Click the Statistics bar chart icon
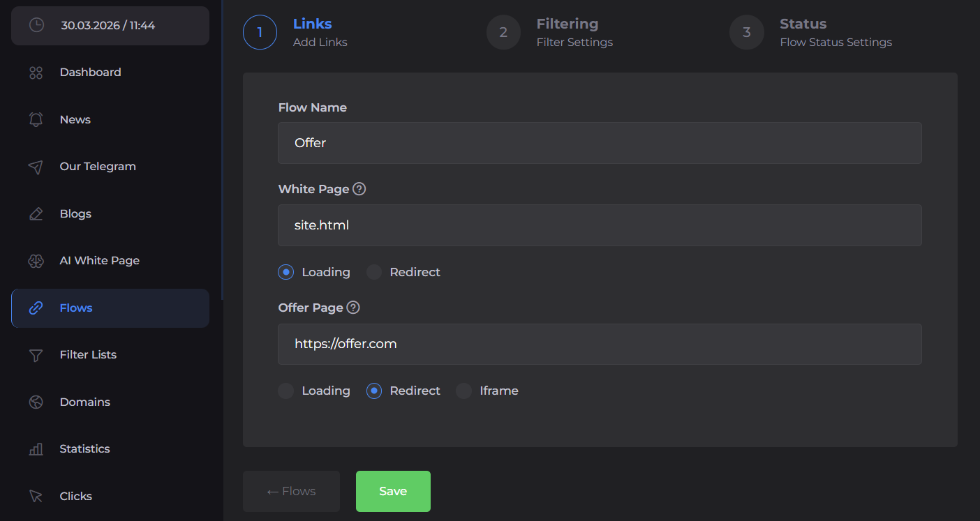Viewport: 980px width, 521px height. (x=36, y=449)
